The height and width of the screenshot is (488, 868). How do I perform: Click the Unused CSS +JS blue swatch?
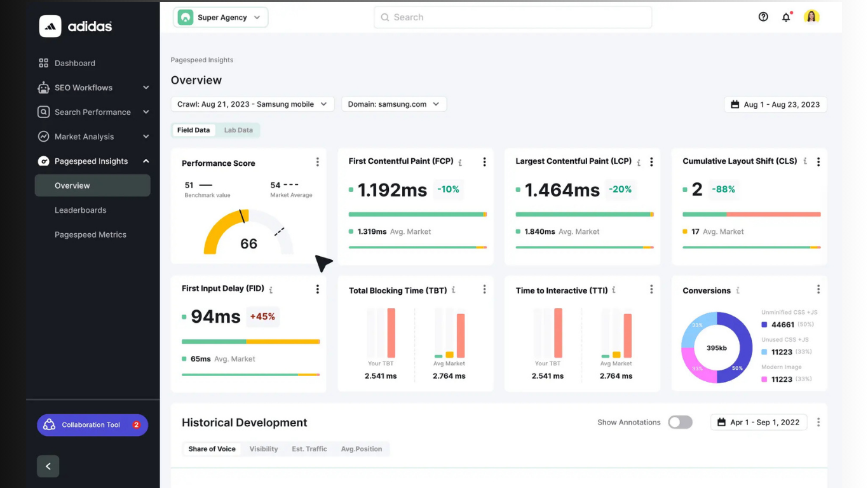tap(764, 352)
